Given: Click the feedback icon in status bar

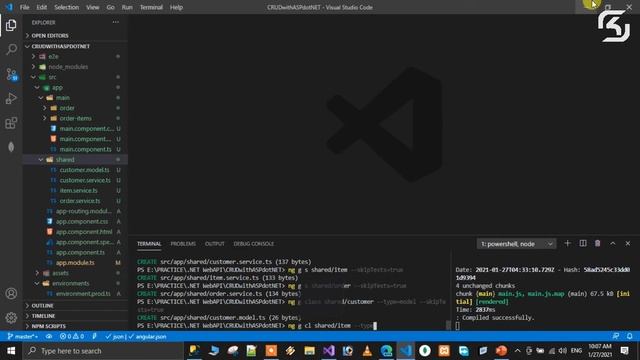Looking at the screenshot, I should [x=616, y=336].
